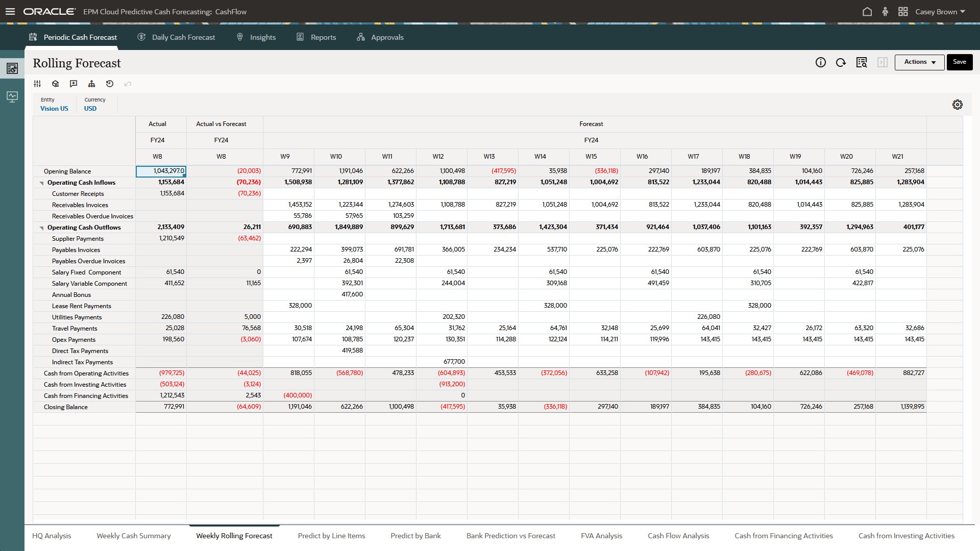
Task: Collapse Operating Cash Inflows row
Action: coord(42,183)
